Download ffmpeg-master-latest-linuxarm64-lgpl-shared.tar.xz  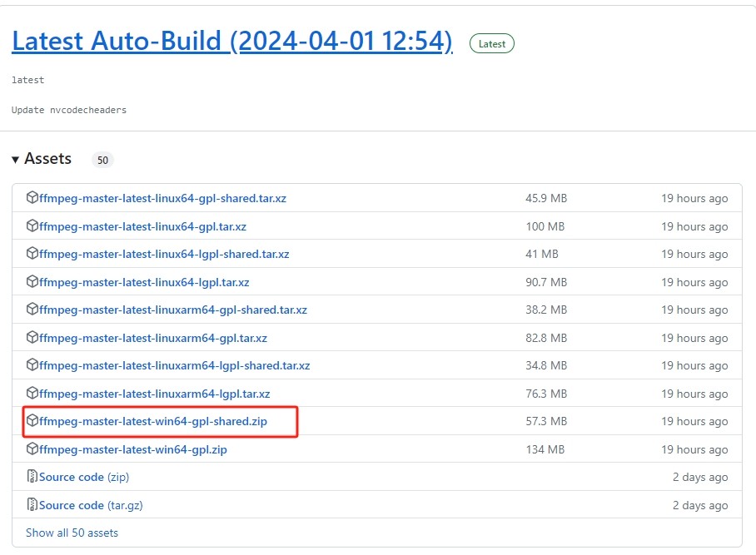pyautogui.click(x=175, y=365)
